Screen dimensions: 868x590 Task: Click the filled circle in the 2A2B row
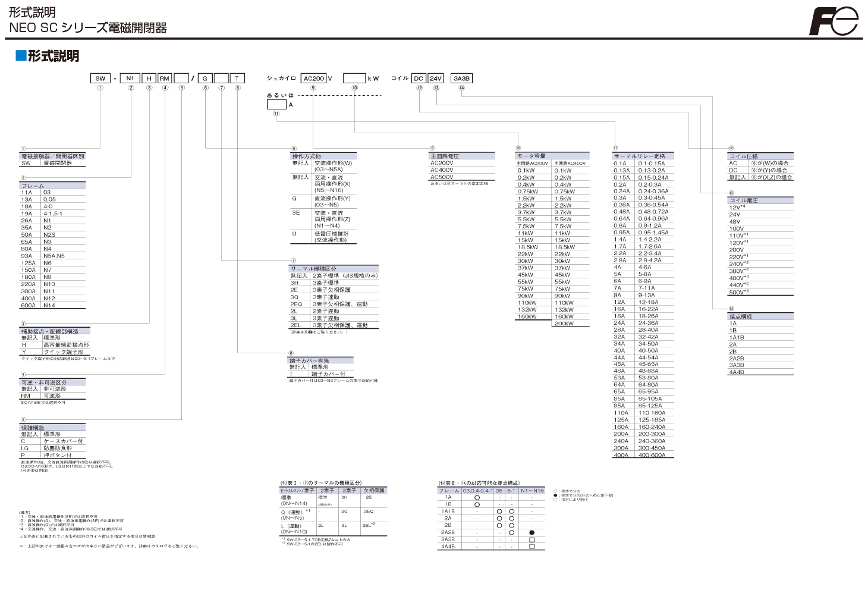point(532,532)
